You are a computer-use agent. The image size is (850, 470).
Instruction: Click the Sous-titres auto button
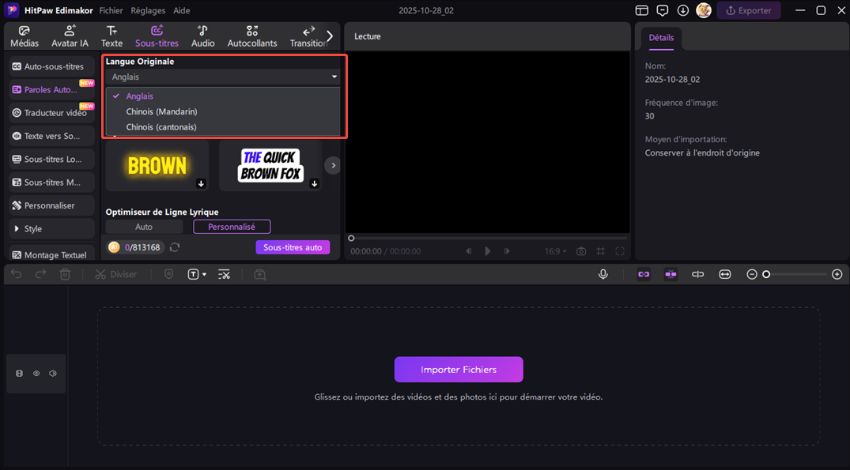click(292, 247)
